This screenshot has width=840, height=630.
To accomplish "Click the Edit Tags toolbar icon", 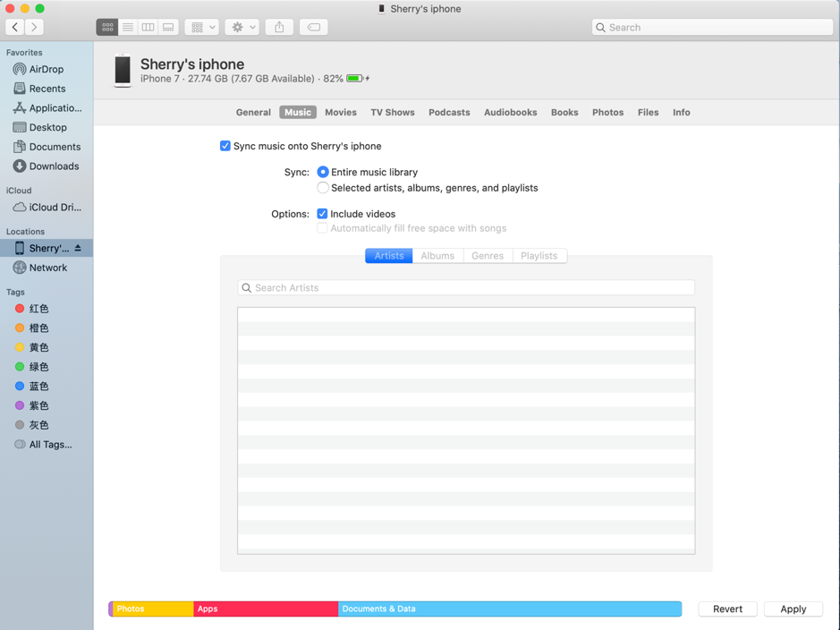I will 314,28.
